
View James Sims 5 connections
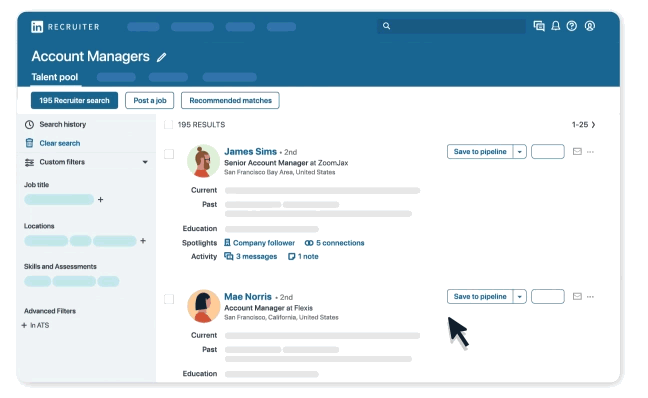[334, 243]
